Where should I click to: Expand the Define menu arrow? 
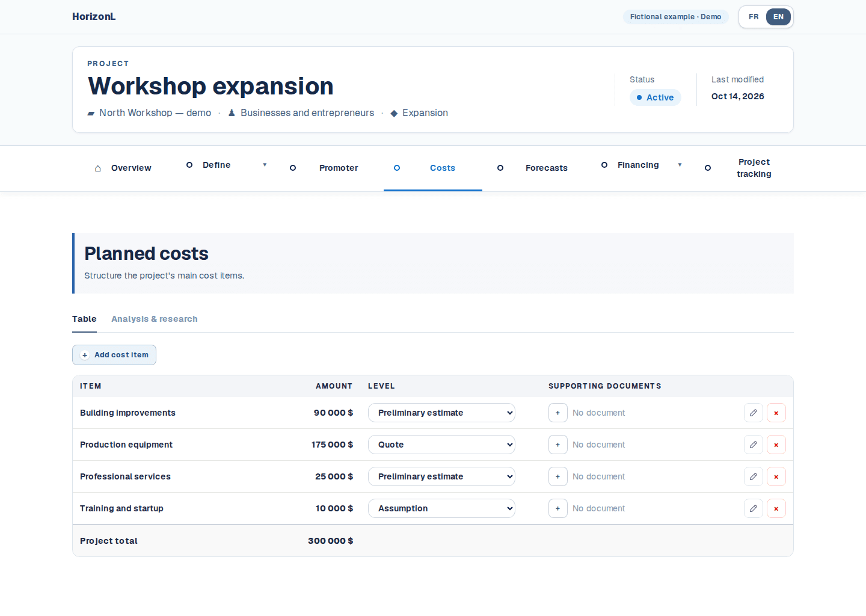pyautogui.click(x=265, y=165)
